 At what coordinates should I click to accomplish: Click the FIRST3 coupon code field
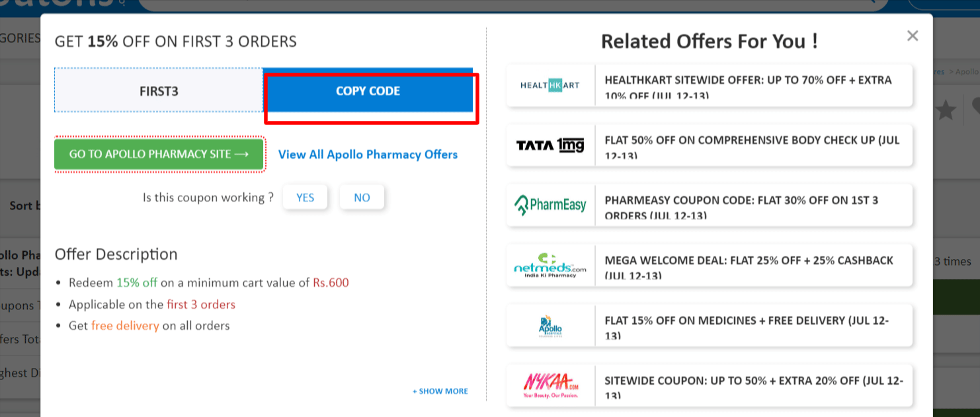point(158,91)
